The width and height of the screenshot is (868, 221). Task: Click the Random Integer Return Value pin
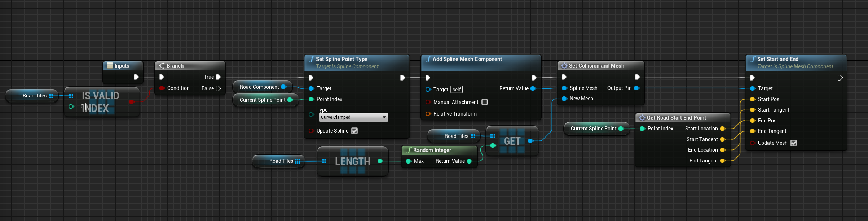pos(470,161)
